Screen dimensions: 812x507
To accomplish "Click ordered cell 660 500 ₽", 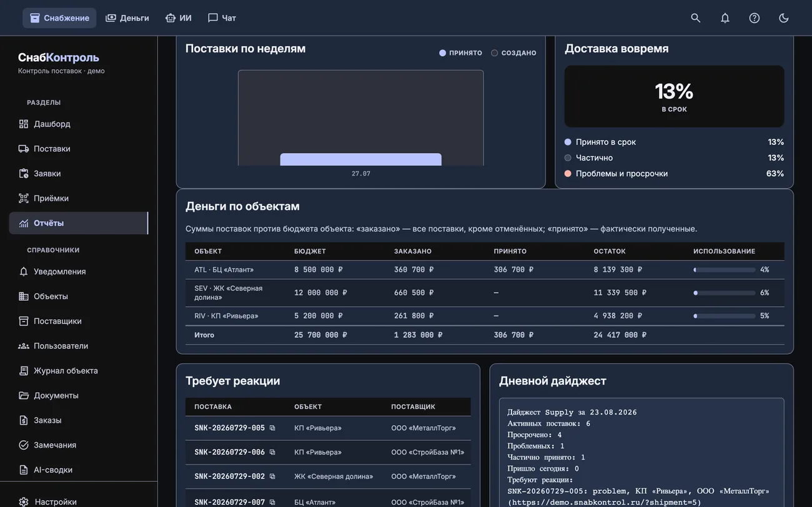I will 413,293.
